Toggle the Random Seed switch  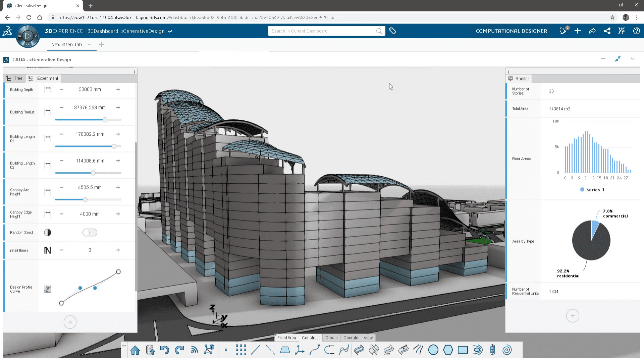coord(90,233)
